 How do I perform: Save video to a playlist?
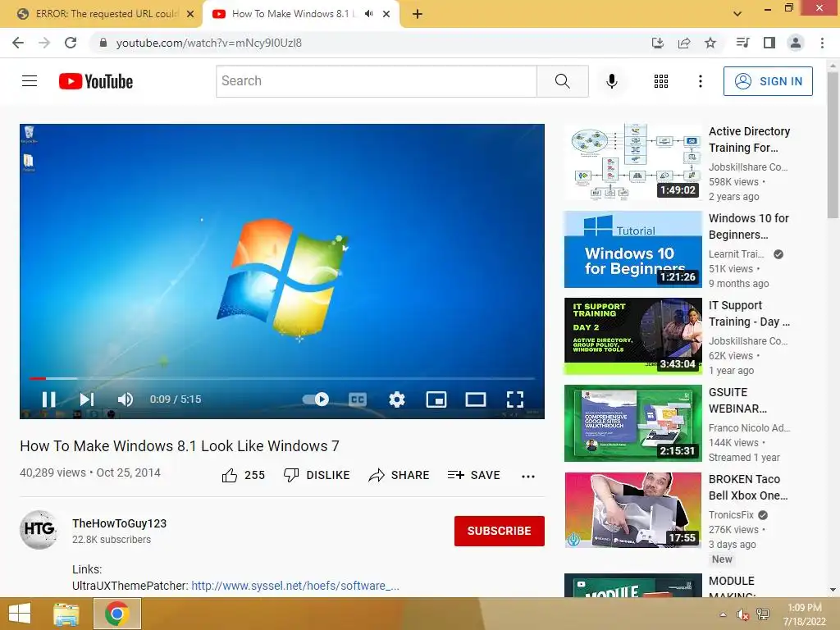point(473,475)
